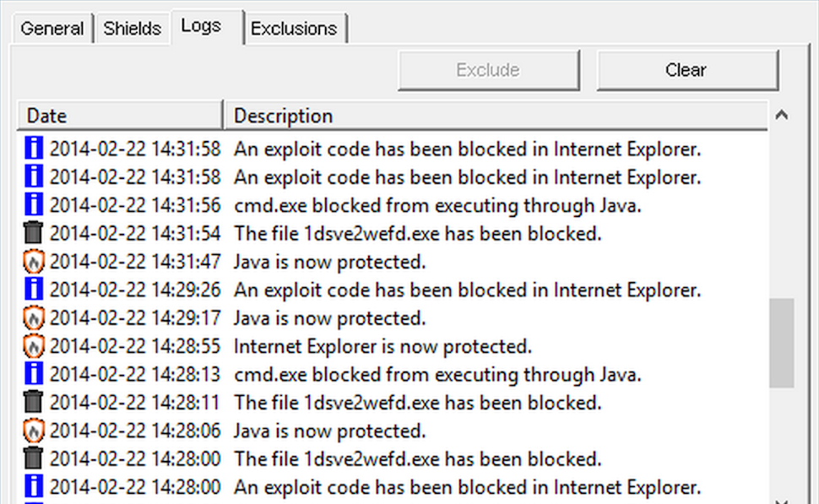The width and height of the screenshot is (819, 504).
Task: Select the 14:28:13 cmd.exe blocked log entry
Action: click(x=437, y=375)
